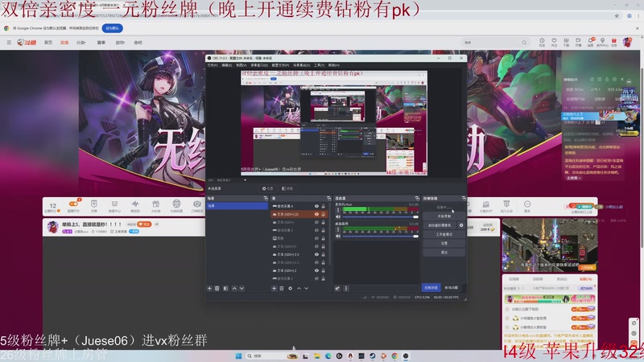This screenshot has width=644, height=362.
Task: Unlock the 文本 (GDI+) (2) source
Action: [324, 214]
